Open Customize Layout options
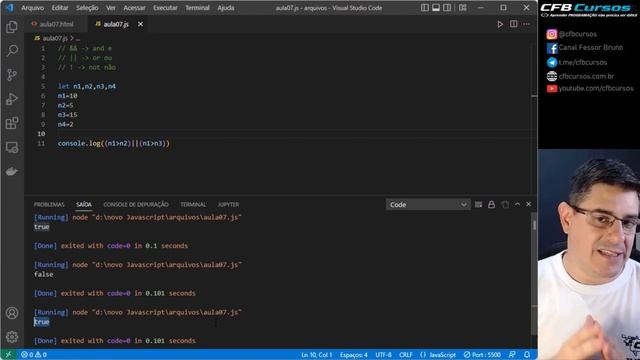The image size is (640, 360). point(462,8)
